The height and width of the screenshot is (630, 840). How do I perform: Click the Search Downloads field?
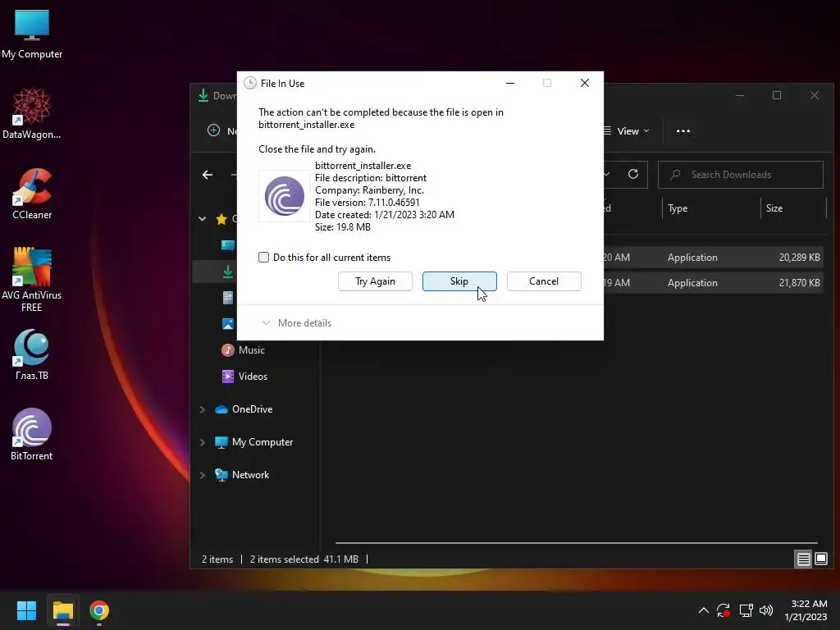coord(741,175)
